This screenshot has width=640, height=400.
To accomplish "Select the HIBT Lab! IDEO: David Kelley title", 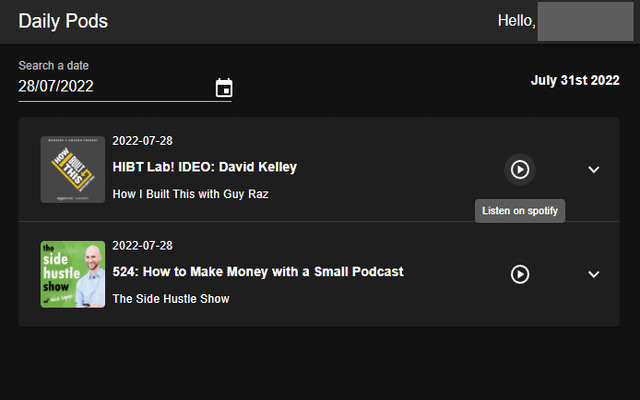I will click(x=204, y=167).
